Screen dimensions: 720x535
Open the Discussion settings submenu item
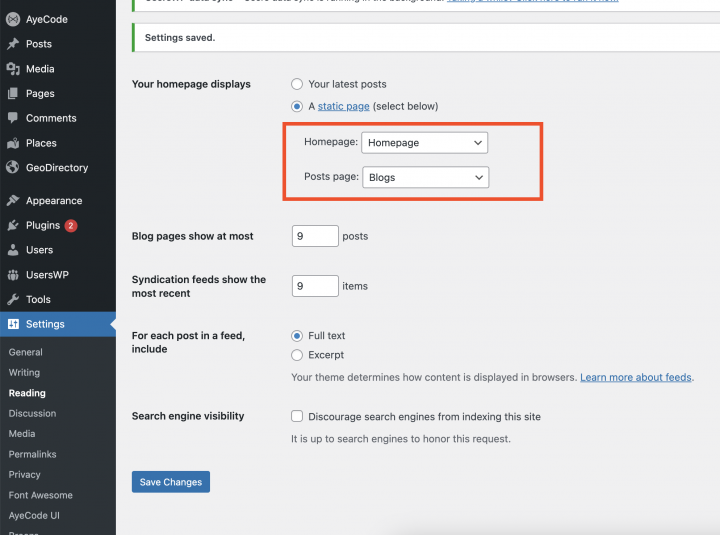click(32, 413)
